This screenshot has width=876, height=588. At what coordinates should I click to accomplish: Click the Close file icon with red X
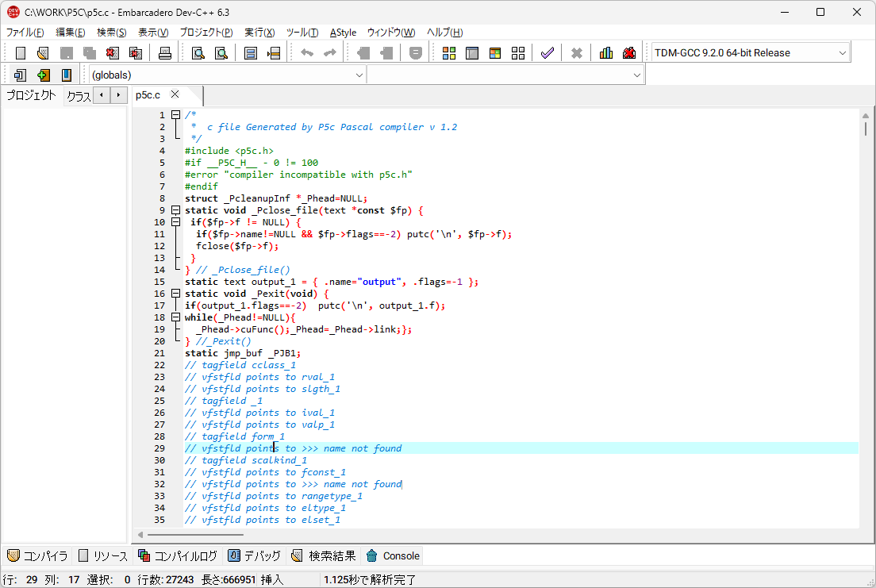pos(113,53)
